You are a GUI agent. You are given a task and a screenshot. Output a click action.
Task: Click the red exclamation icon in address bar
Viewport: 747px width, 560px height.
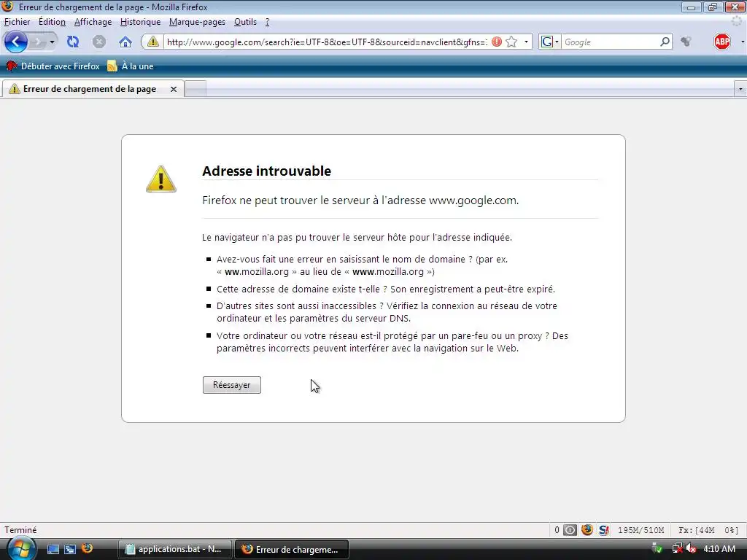(496, 42)
